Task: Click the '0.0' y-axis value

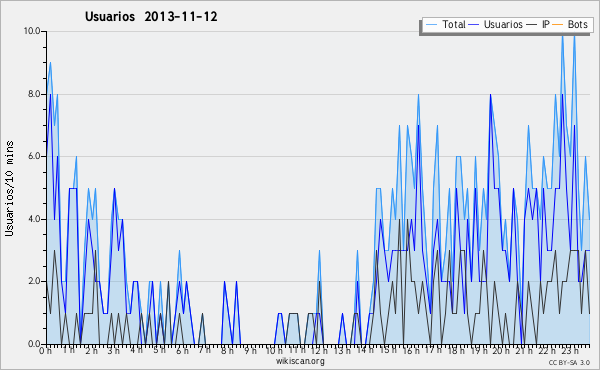Action: tap(34, 344)
